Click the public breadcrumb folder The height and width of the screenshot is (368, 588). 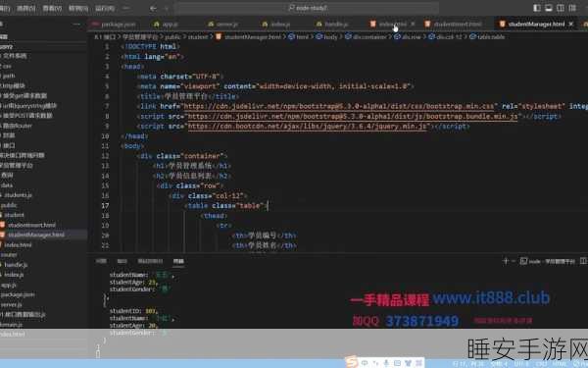pyautogui.click(x=172, y=37)
